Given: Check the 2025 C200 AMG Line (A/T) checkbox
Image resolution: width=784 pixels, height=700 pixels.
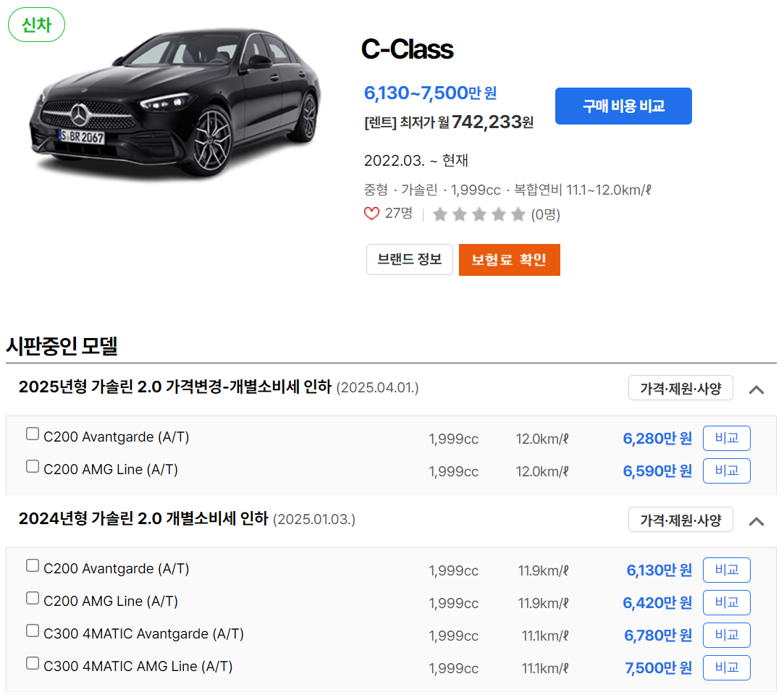Looking at the screenshot, I should coord(33,466).
